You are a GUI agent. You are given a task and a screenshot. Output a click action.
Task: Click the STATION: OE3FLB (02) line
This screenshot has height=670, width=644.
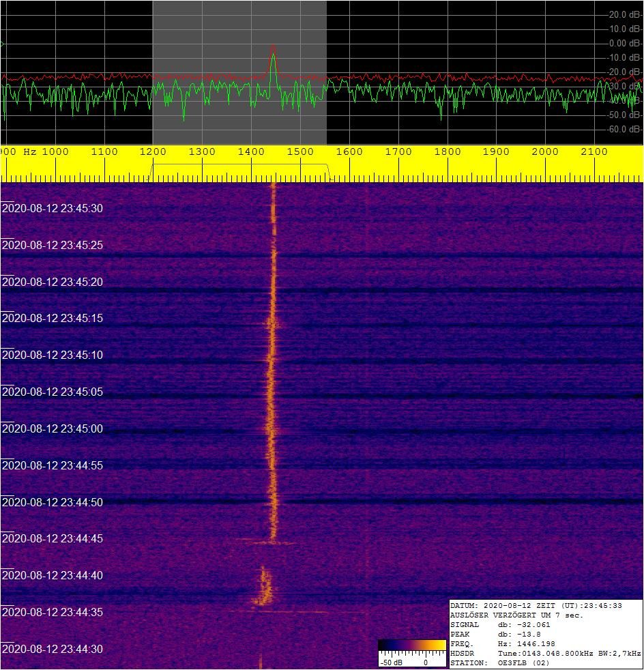[500, 663]
